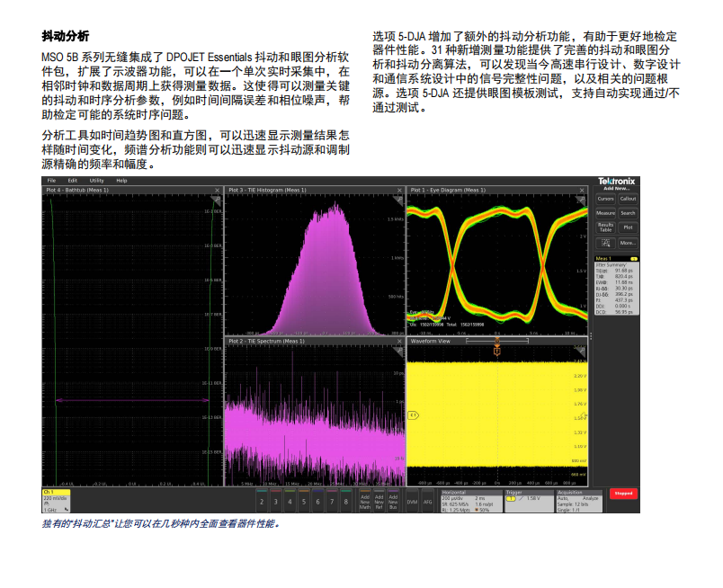Turn on channel 6

pos(317,501)
